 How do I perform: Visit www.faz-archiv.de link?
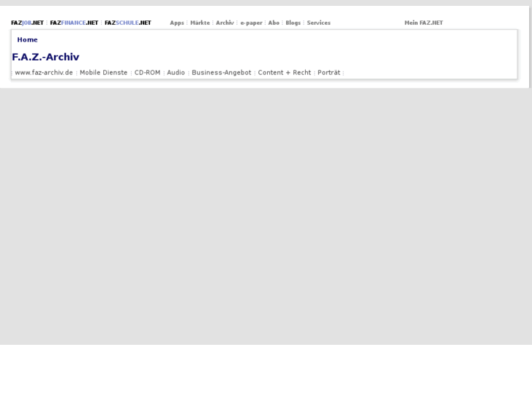[44, 72]
